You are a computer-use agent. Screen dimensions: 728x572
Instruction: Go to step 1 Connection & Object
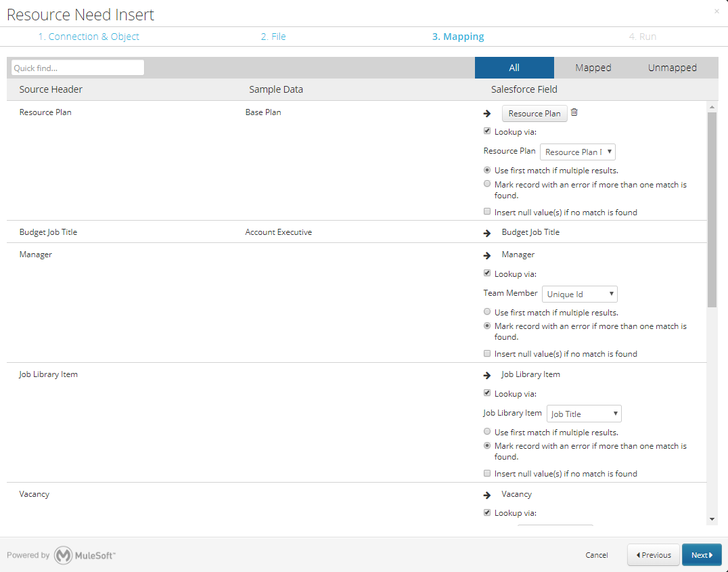click(89, 37)
